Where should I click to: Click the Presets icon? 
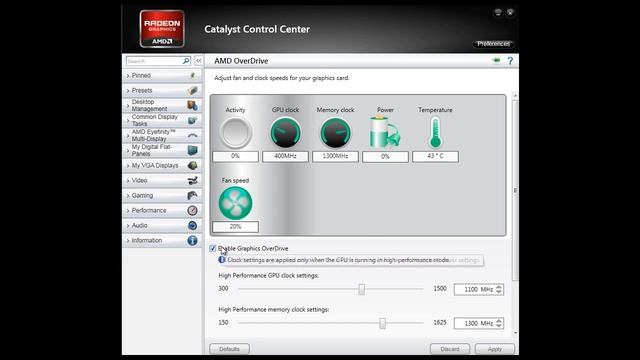(193, 90)
